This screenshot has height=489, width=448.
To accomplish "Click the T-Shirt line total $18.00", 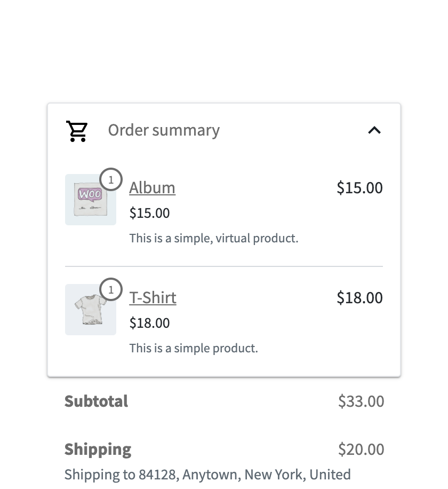I will tap(359, 298).
